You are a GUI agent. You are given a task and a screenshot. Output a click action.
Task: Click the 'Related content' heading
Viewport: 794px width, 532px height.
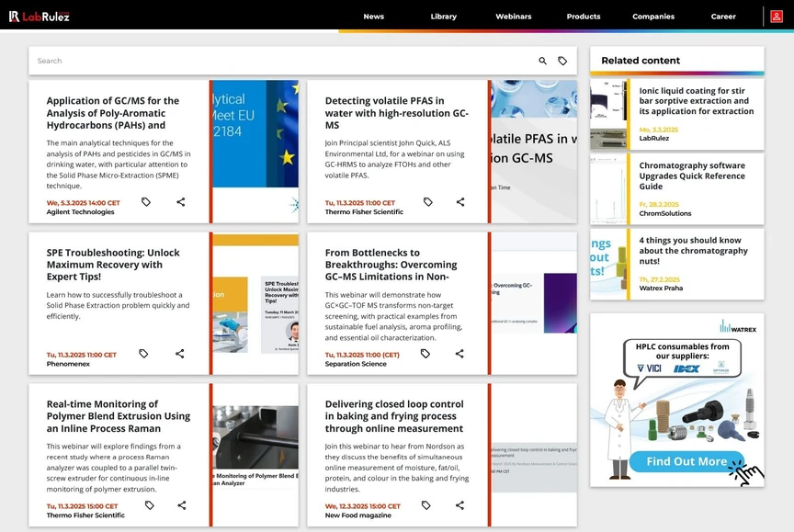(x=641, y=61)
